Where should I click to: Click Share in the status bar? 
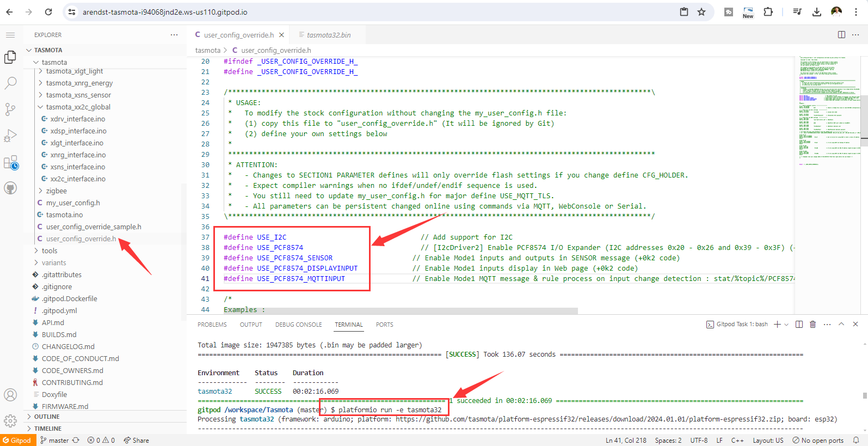(x=137, y=441)
